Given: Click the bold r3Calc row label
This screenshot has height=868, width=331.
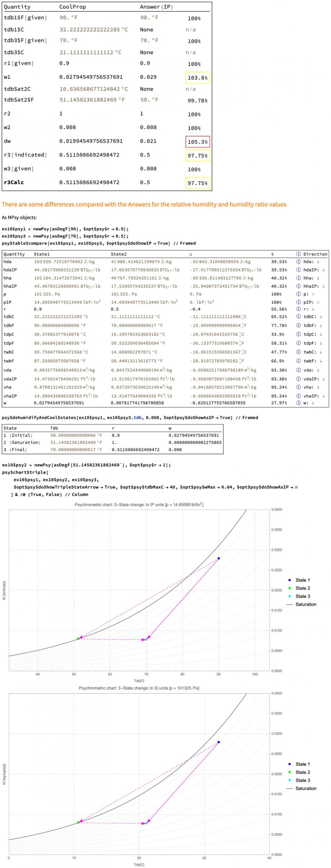Looking at the screenshot, I should tap(14, 182).
